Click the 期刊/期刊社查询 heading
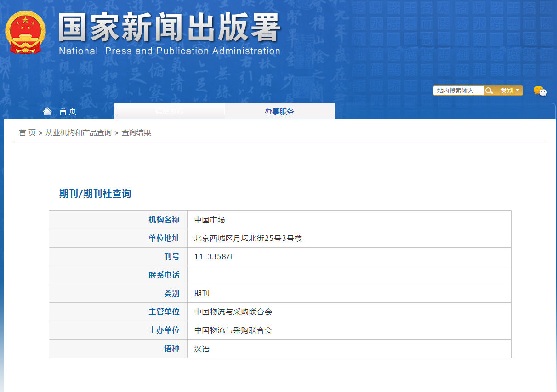Viewport: 557px width, 392px height. (x=95, y=193)
